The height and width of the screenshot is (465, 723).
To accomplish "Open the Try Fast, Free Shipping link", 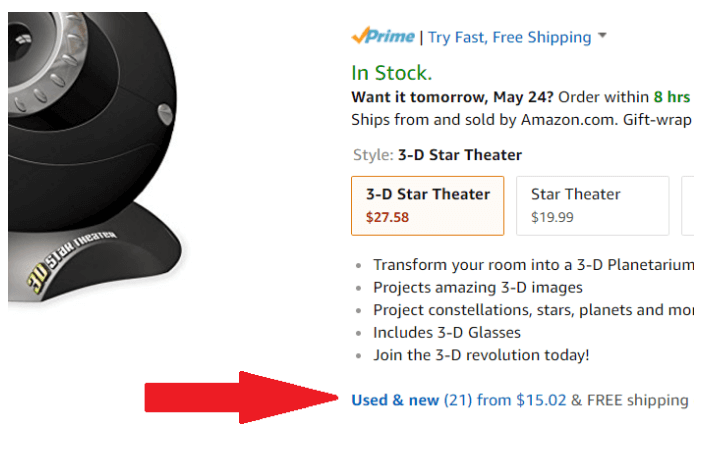I will coord(510,37).
